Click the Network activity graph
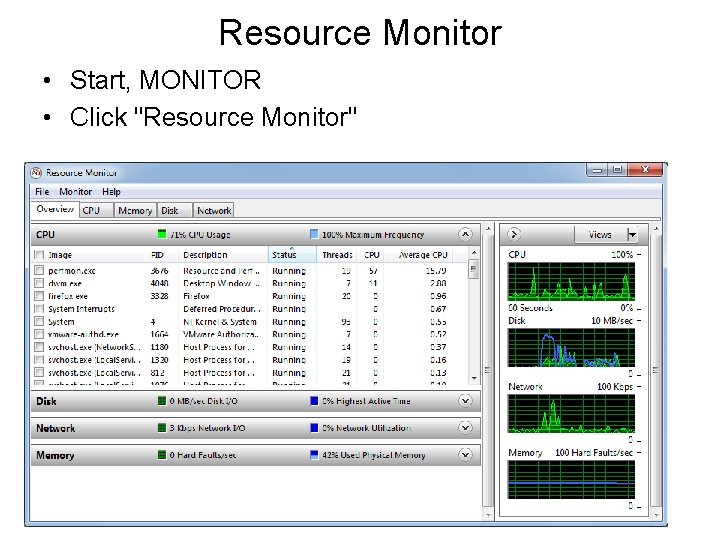The image size is (720, 540). (x=571, y=414)
